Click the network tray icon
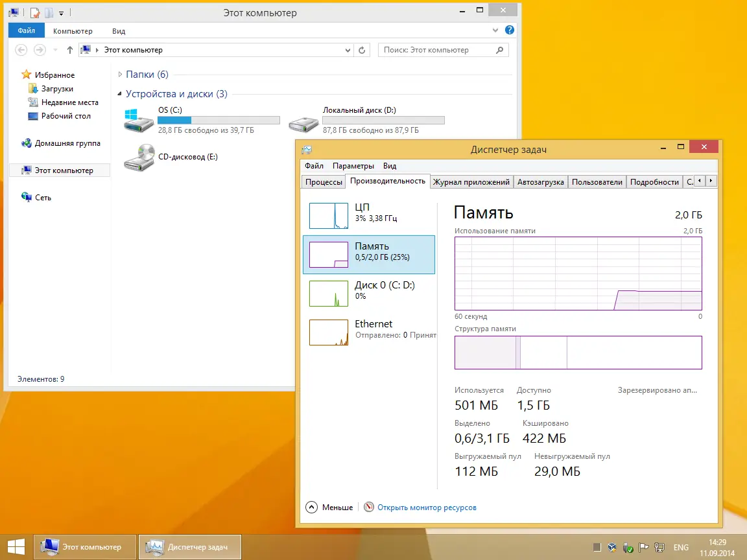Viewport: 747px width, 560px height. point(660,548)
